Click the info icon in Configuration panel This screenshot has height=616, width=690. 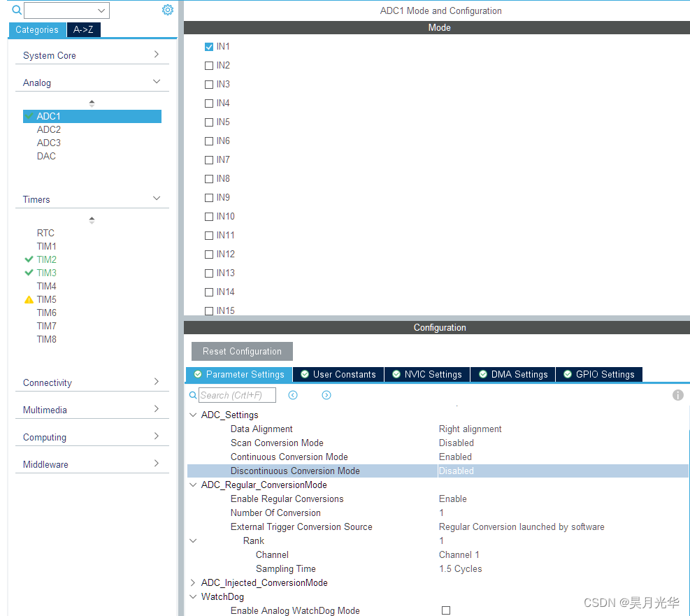pyautogui.click(x=677, y=395)
